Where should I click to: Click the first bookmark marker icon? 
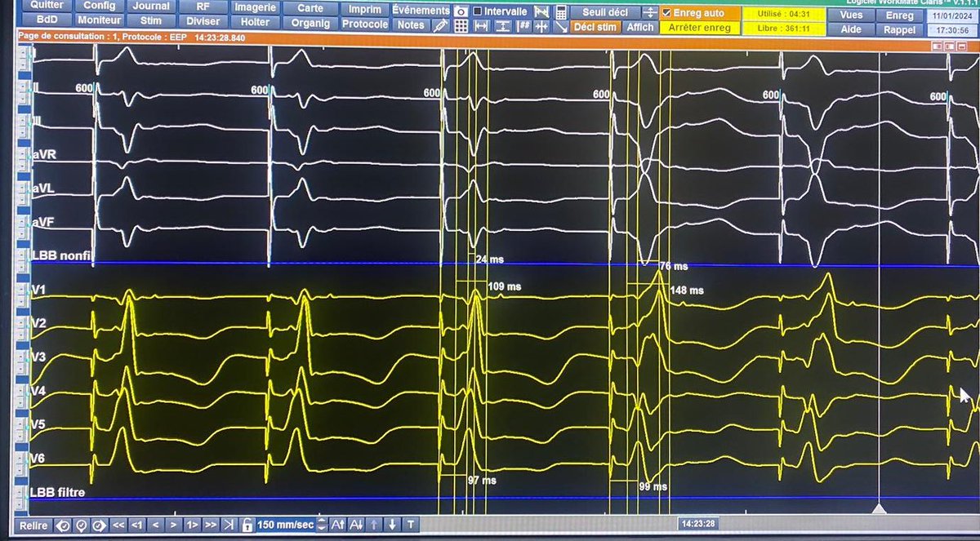[x=64, y=525]
